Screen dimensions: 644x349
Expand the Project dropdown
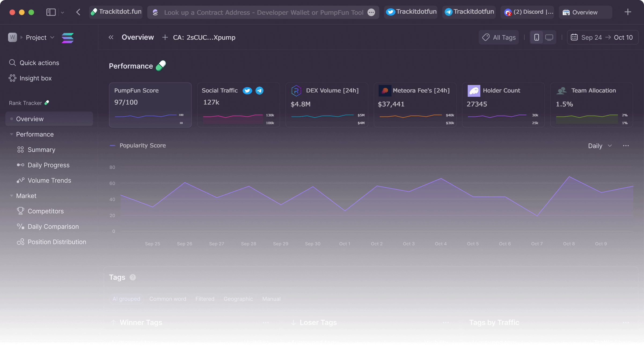[52, 37]
